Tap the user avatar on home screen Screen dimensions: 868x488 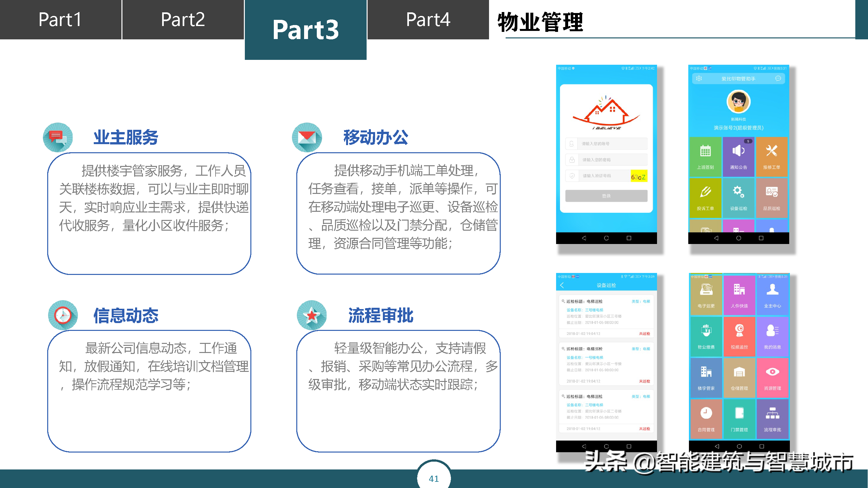tap(738, 102)
